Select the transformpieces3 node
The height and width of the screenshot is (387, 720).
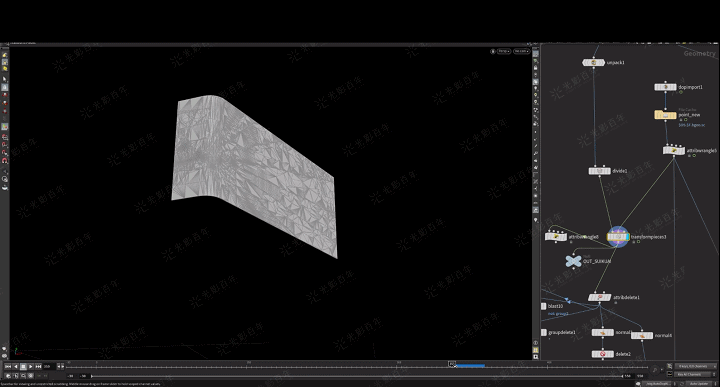point(618,237)
